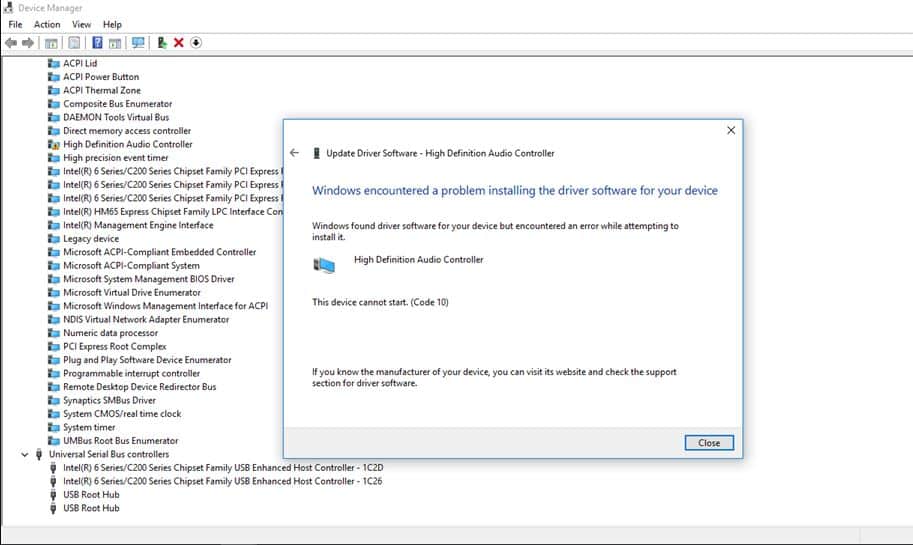Select USB Enhanced Host Controller - 1C2D
This screenshot has width=913, height=545.
pos(223,468)
